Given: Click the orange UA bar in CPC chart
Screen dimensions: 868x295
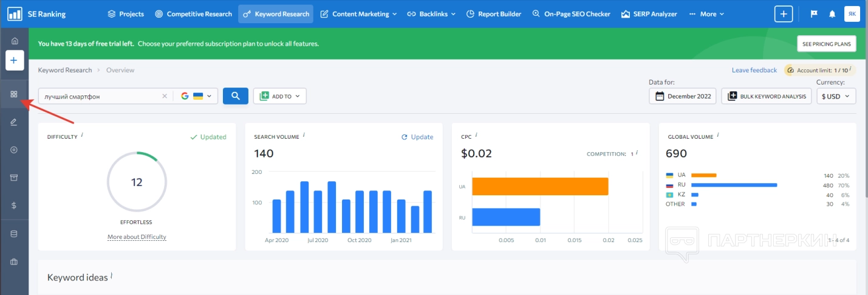Looking at the screenshot, I should (x=539, y=186).
